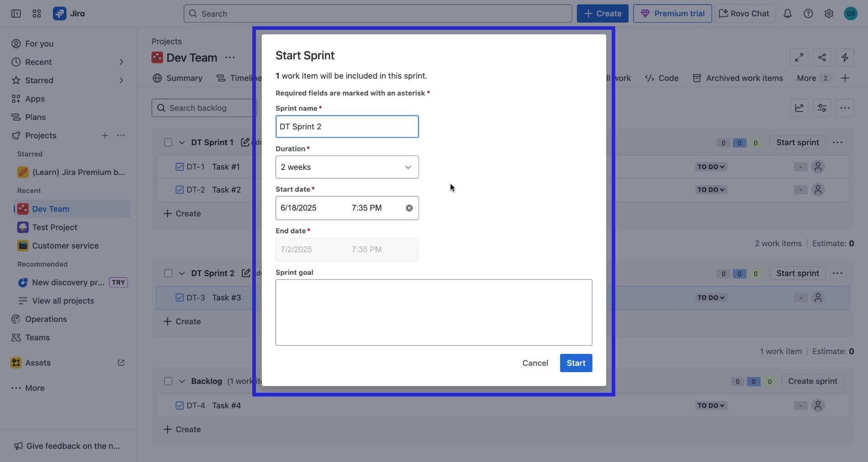Open the Duration dropdown
Image resolution: width=868 pixels, height=462 pixels.
pos(347,167)
